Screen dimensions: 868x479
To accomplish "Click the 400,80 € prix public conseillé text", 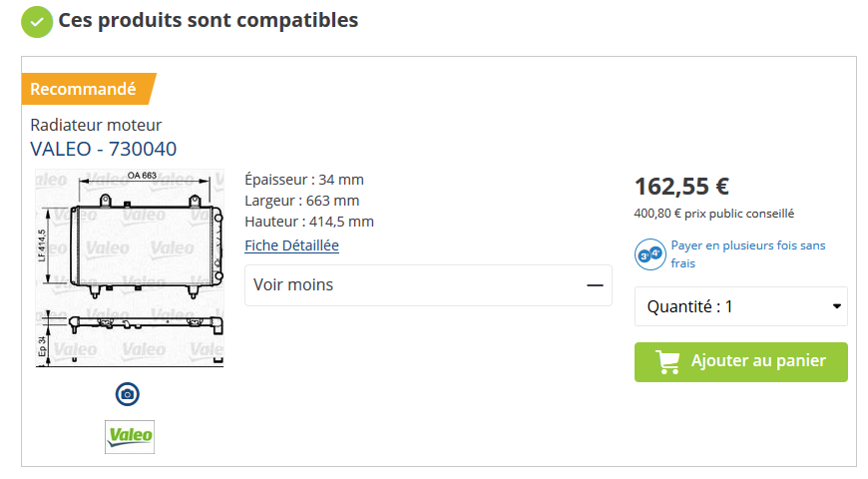I will [714, 214].
